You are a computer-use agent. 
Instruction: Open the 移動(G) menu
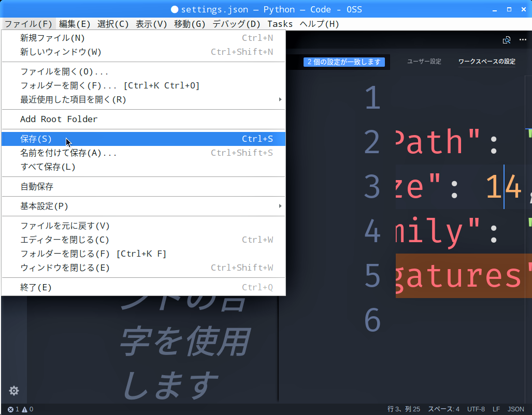pos(190,24)
